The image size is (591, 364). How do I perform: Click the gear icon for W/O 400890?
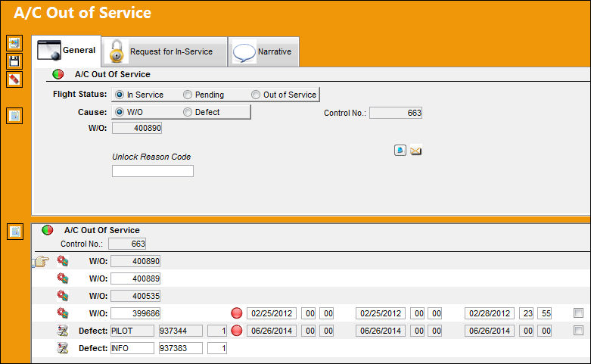click(63, 261)
